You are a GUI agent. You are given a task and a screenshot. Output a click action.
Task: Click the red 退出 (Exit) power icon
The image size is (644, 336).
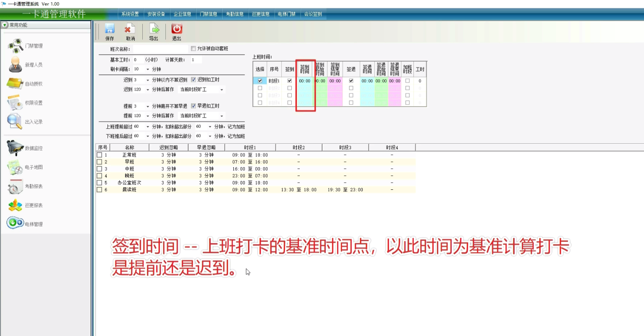(177, 29)
